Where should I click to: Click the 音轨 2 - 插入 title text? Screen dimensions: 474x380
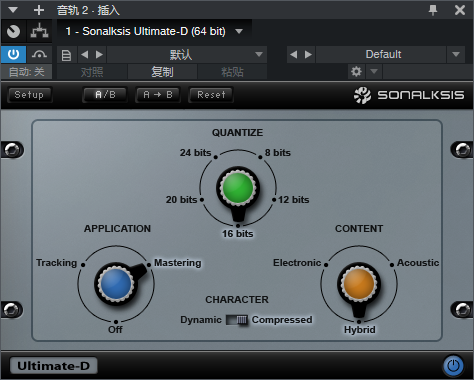point(88,10)
